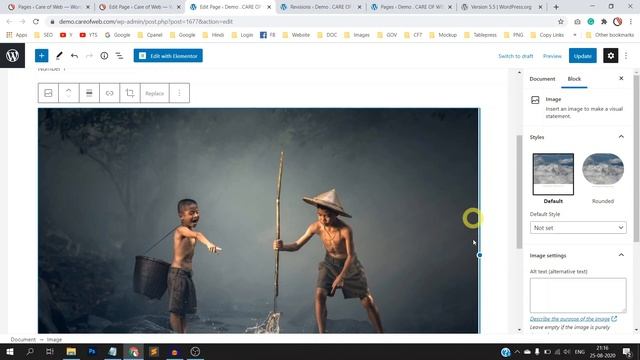Image resolution: width=640 pixels, height=360 pixels.
Task: Open the Cpanel bookmarks folder
Action: click(x=150, y=35)
